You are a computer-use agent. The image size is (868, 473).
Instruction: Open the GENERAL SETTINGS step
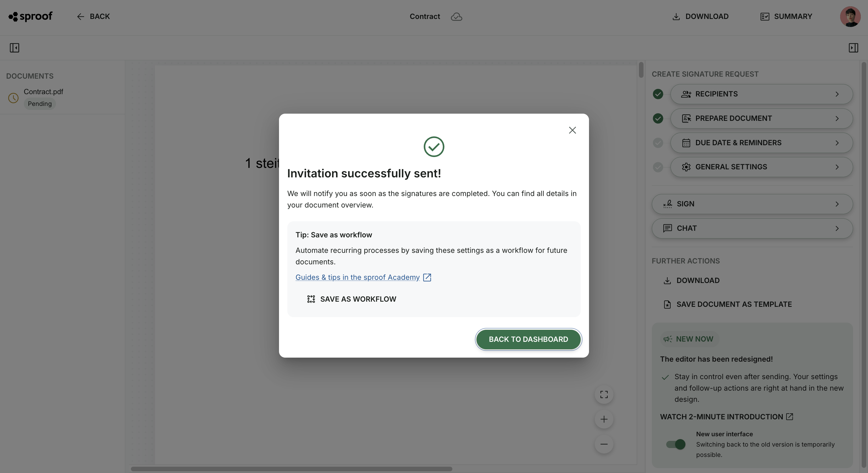762,167
